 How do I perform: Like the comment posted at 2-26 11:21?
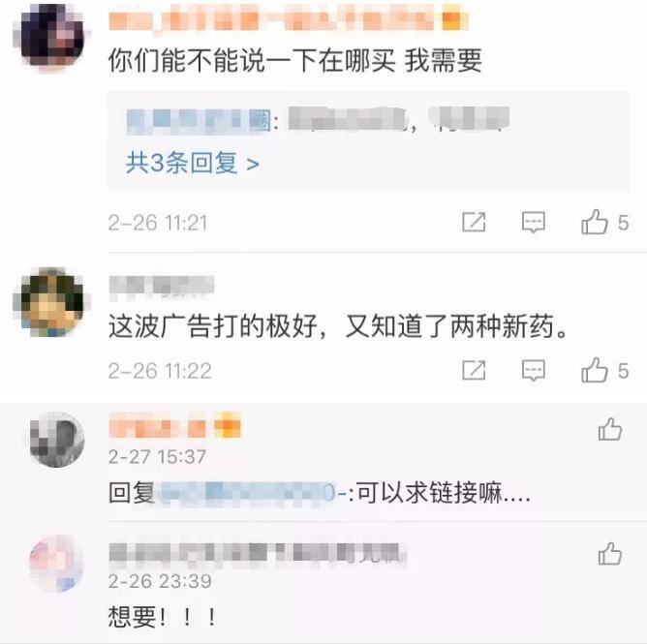(x=595, y=223)
